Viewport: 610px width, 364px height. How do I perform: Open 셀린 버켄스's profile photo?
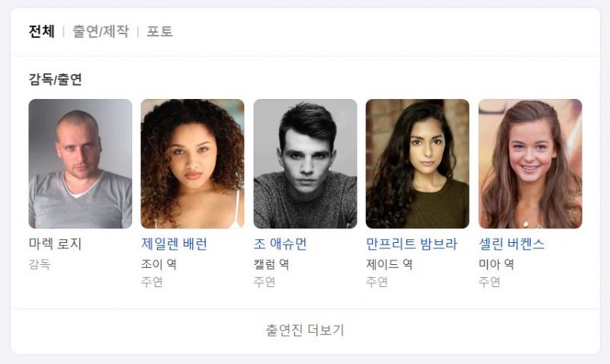coord(530,164)
